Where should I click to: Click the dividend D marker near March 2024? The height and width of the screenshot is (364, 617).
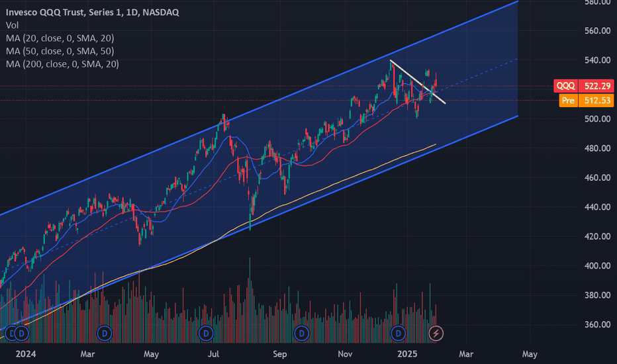tap(105, 334)
